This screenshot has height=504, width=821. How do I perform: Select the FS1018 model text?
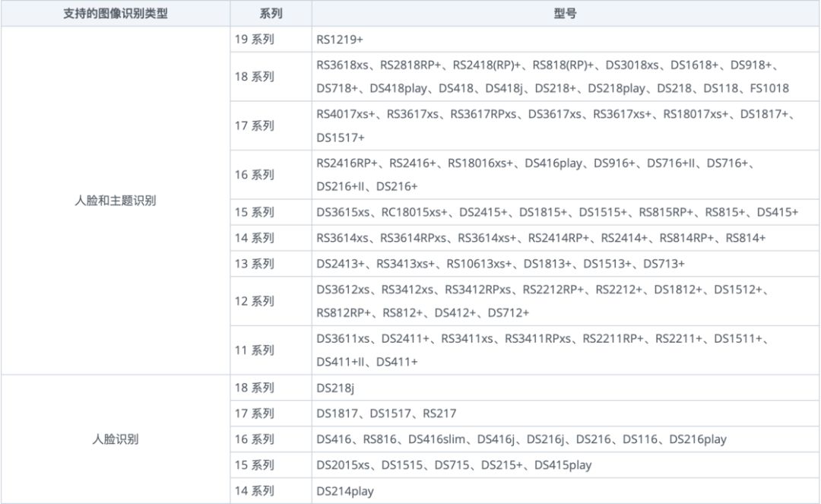(769, 88)
